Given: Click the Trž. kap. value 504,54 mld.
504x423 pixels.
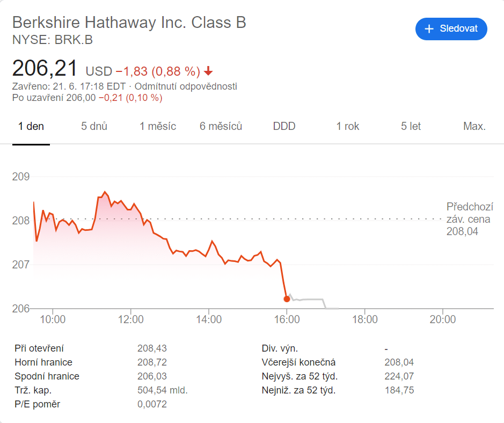Looking at the screenshot, I should click(163, 390).
